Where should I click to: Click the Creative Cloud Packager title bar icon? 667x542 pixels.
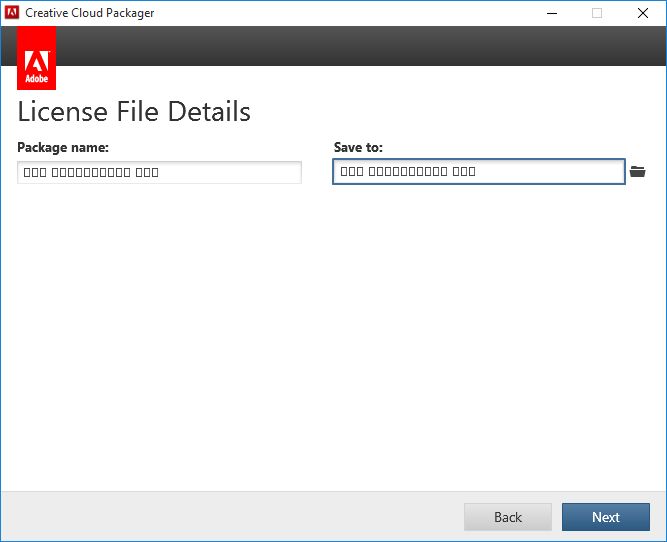(12, 13)
